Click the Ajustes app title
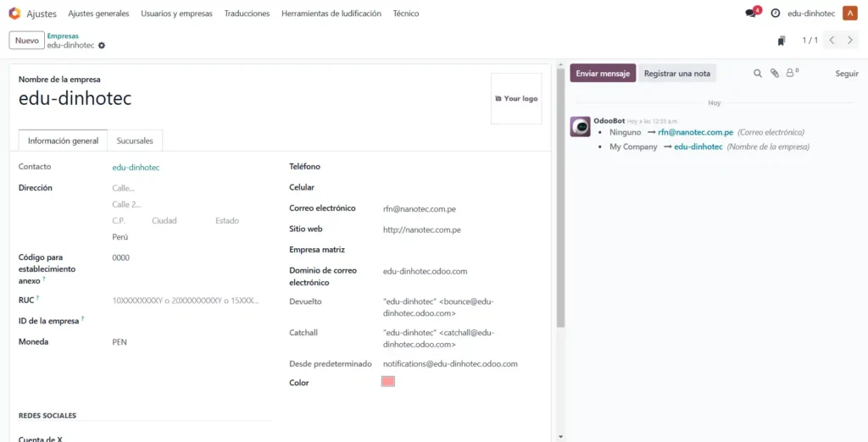The height and width of the screenshot is (442, 868). (42, 14)
